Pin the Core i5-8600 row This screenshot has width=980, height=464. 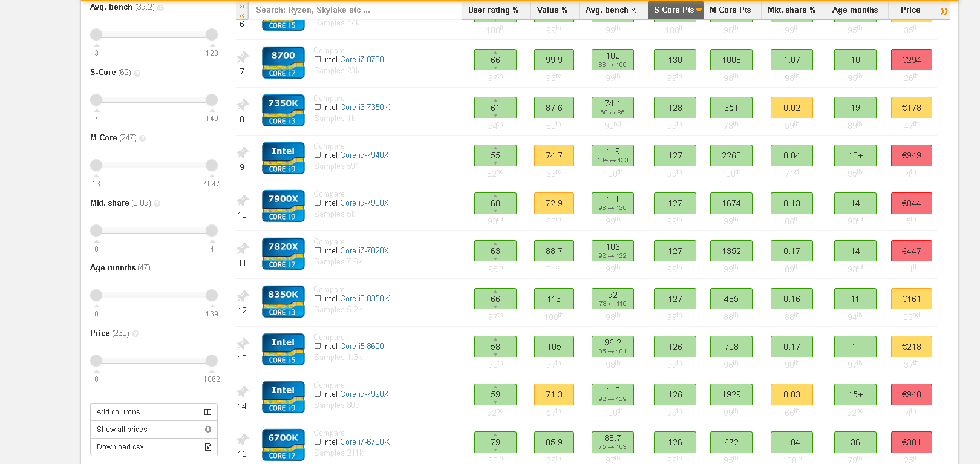243,344
